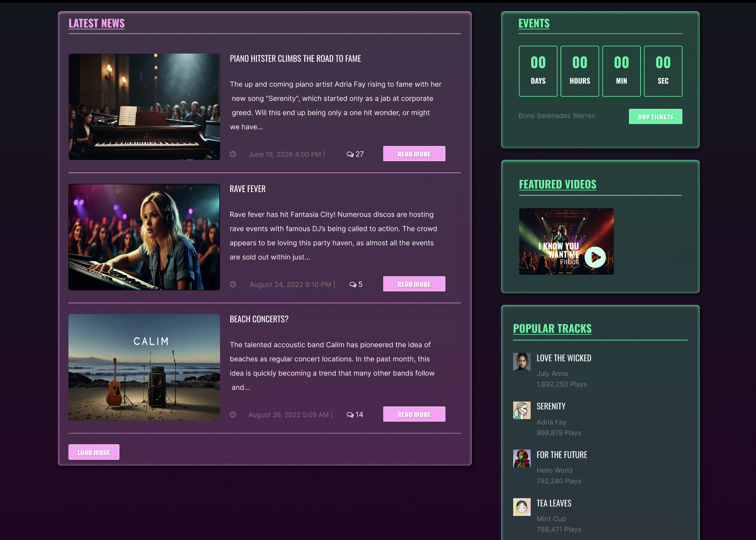
Task: Click the comment bubble showing 5 on Rave Fever
Action: tap(353, 284)
